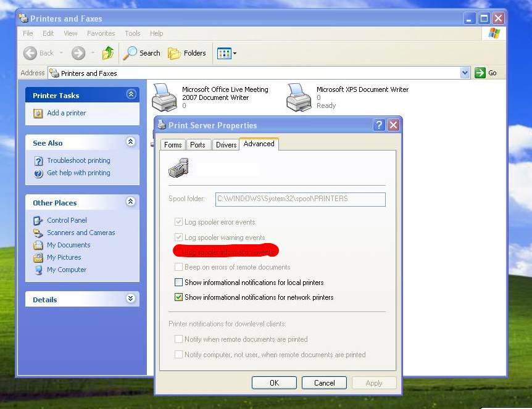Viewport: 532px width, 409px height.
Task: Click the My Documents folder icon
Action: click(38, 245)
